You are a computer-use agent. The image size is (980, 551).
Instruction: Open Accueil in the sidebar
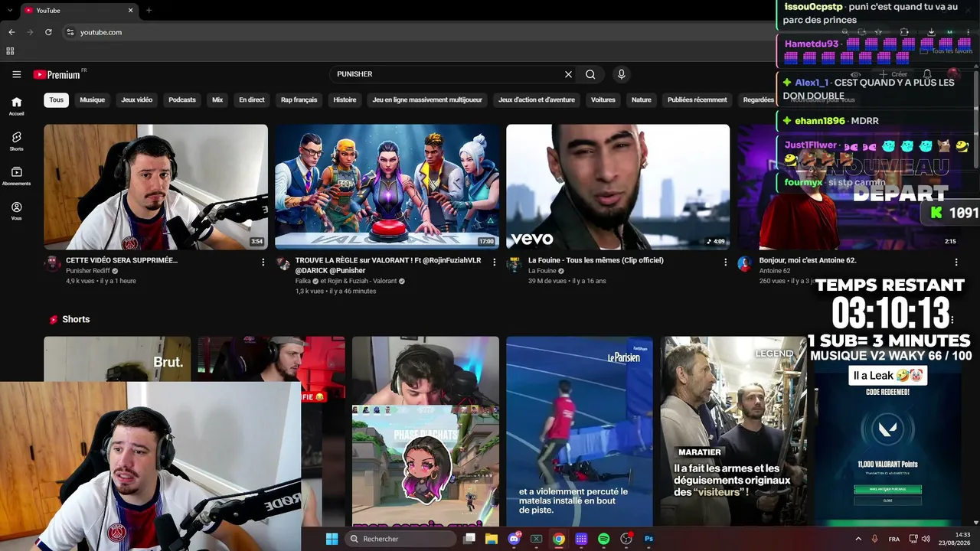coord(16,106)
